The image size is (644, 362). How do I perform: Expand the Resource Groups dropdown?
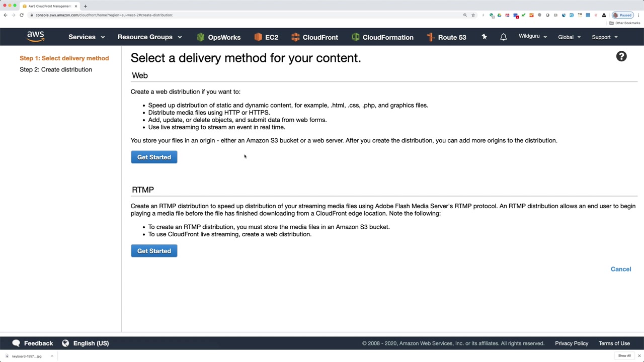149,37
